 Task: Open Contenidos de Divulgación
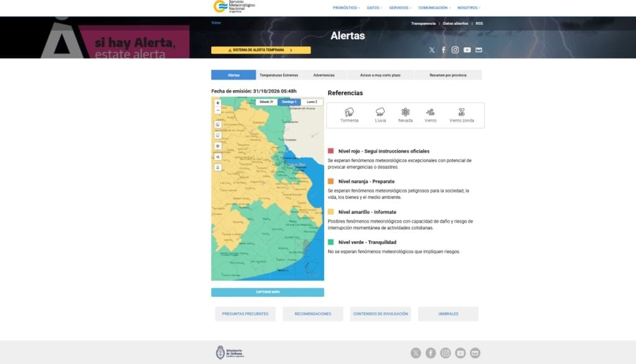pos(381,314)
